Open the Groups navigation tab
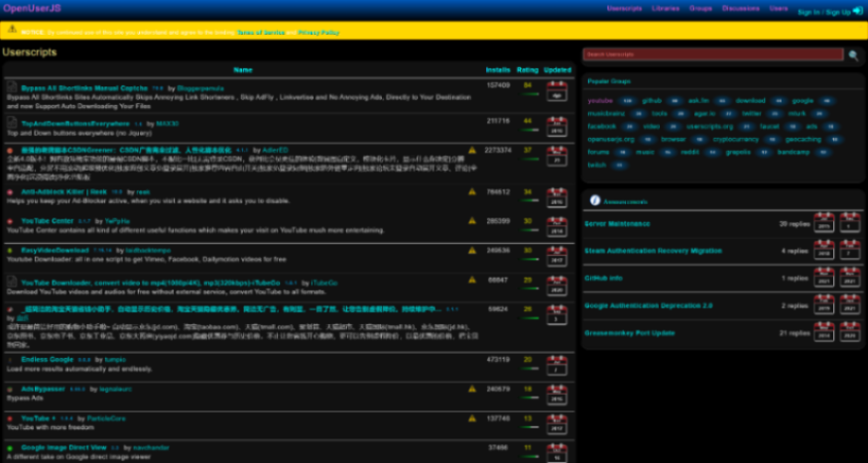The width and height of the screenshot is (868, 463). click(x=700, y=8)
